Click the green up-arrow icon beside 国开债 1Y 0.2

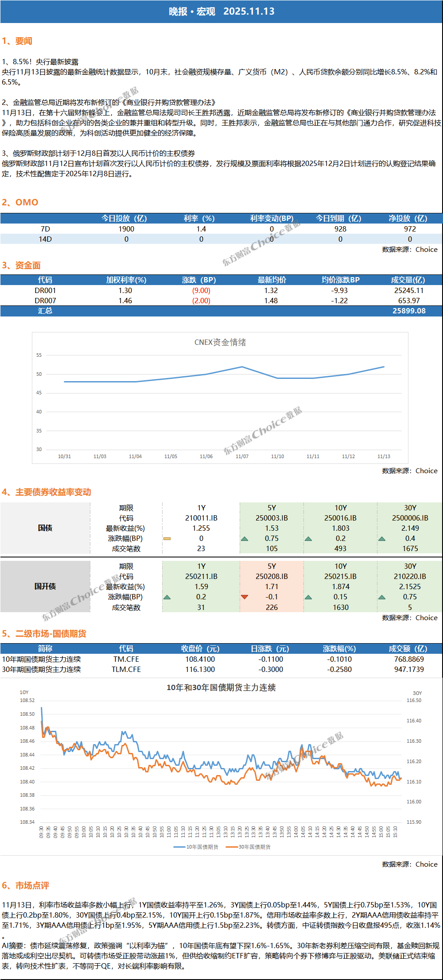pos(167,597)
